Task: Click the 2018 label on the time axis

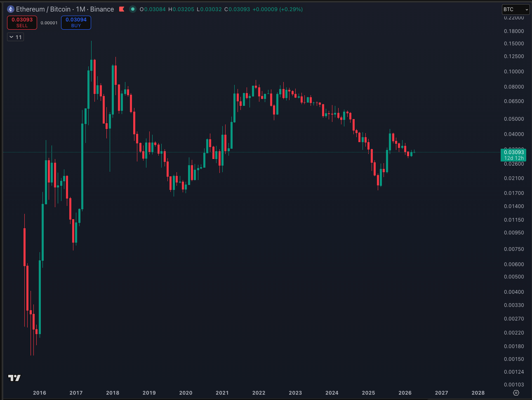Action: 113,393
